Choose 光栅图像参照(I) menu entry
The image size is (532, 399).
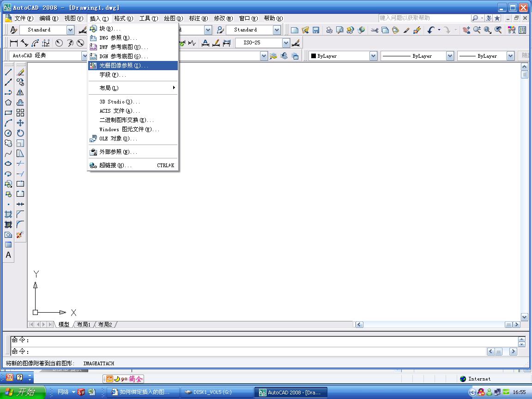pos(133,66)
